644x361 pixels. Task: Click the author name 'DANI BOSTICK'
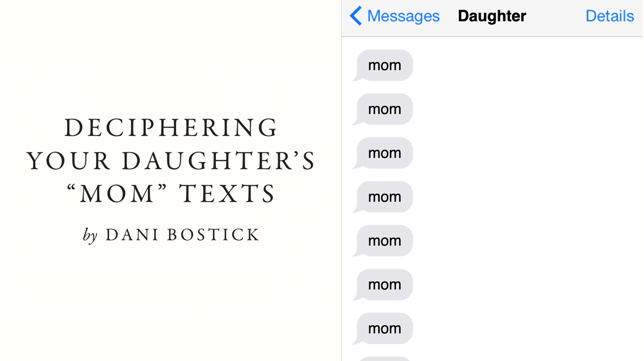[x=183, y=234]
